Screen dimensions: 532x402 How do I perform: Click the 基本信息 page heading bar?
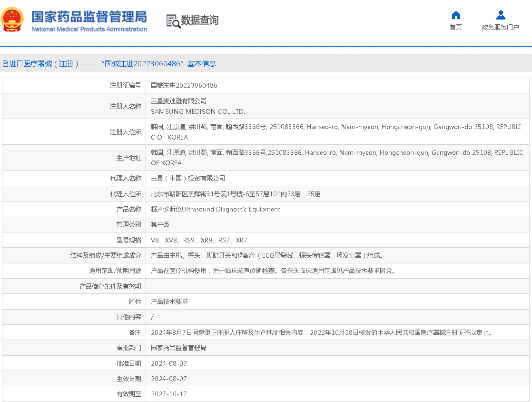[109, 64]
